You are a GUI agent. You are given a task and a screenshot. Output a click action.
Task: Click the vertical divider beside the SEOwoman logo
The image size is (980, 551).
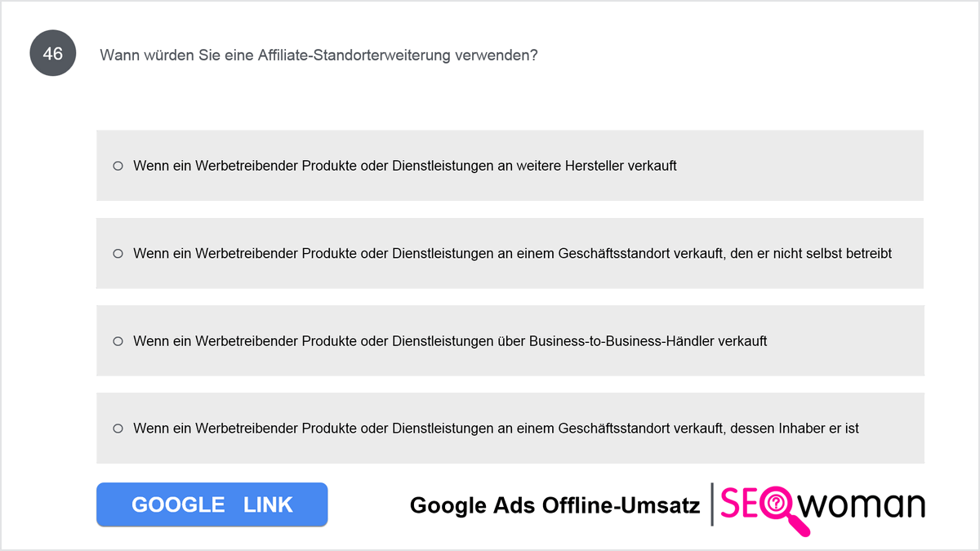712,504
